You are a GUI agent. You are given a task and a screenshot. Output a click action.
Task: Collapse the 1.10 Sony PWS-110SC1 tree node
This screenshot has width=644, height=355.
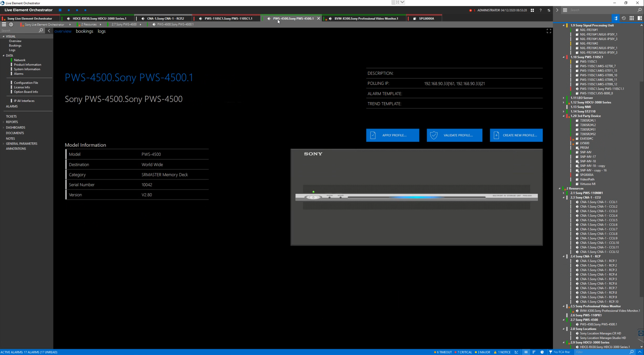[564, 57]
